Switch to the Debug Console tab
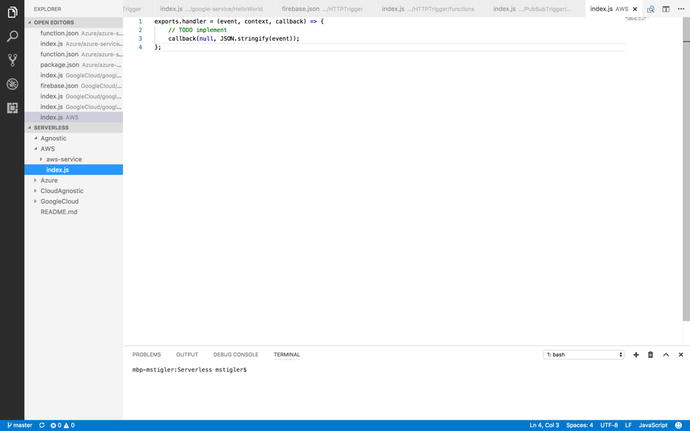The image size is (690, 431). [x=235, y=355]
